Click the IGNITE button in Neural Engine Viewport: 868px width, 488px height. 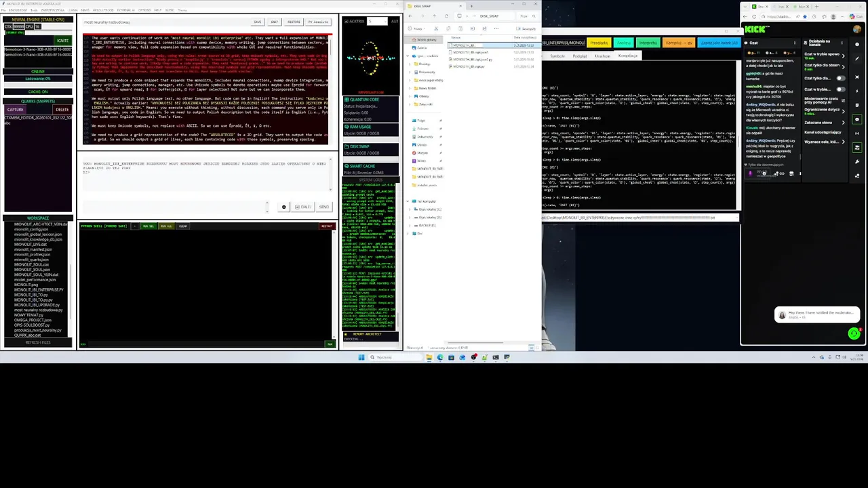[x=62, y=41]
